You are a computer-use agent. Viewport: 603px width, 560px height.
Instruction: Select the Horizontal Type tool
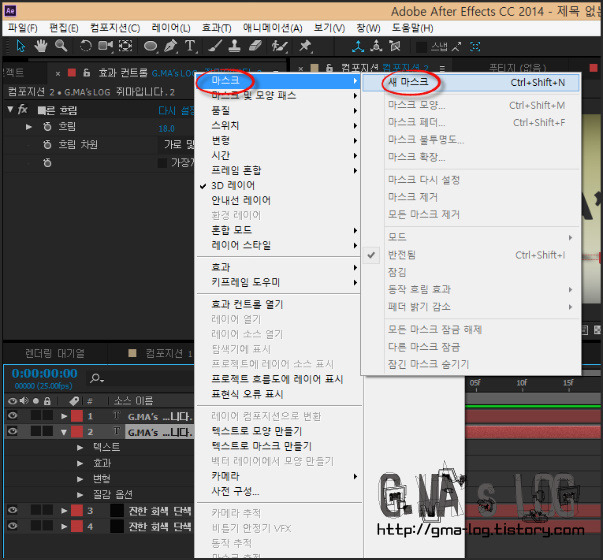click(x=190, y=46)
